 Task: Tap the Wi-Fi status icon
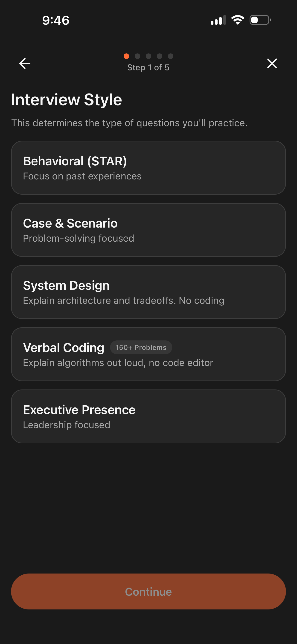pos(238,20)
